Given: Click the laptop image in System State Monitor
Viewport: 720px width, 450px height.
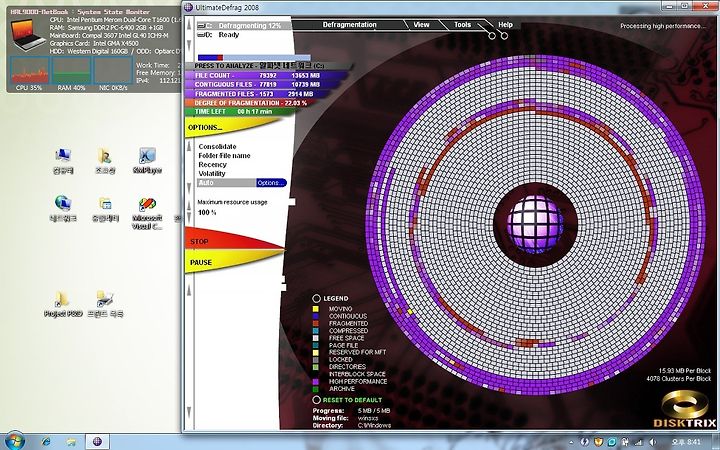Looking at the screenshot, I should click(x=28, y=34).
